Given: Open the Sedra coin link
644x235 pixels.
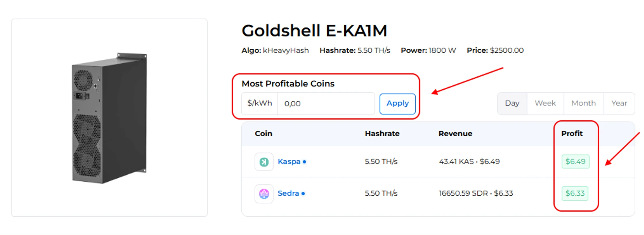Looking at the screenshot, I should tap(288, 193).
